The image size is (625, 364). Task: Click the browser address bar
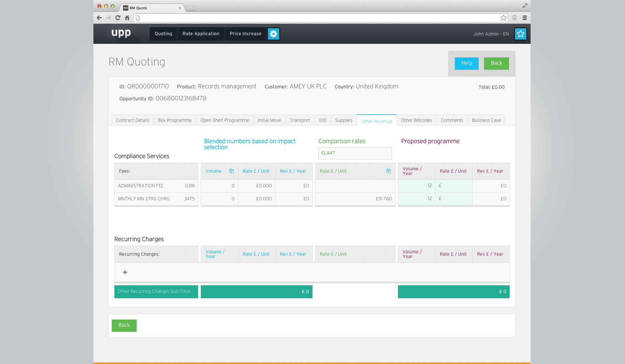pyautogui.click(x=320, y=18)
